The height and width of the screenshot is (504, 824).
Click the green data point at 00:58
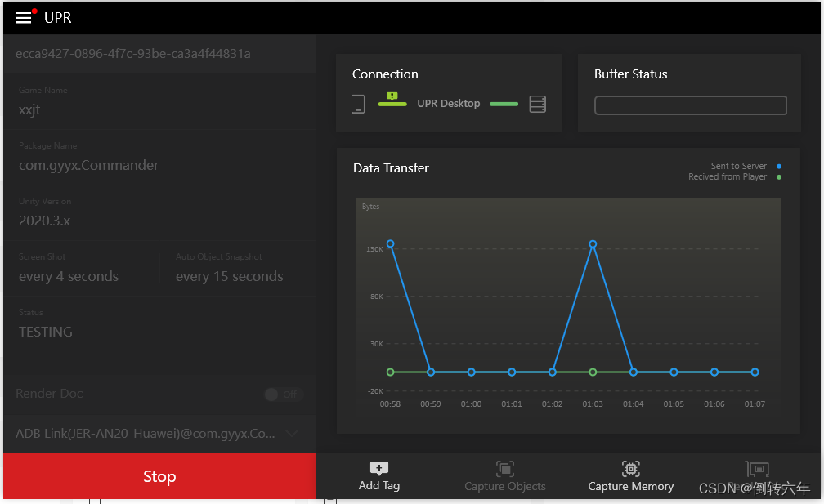point(391,372)
